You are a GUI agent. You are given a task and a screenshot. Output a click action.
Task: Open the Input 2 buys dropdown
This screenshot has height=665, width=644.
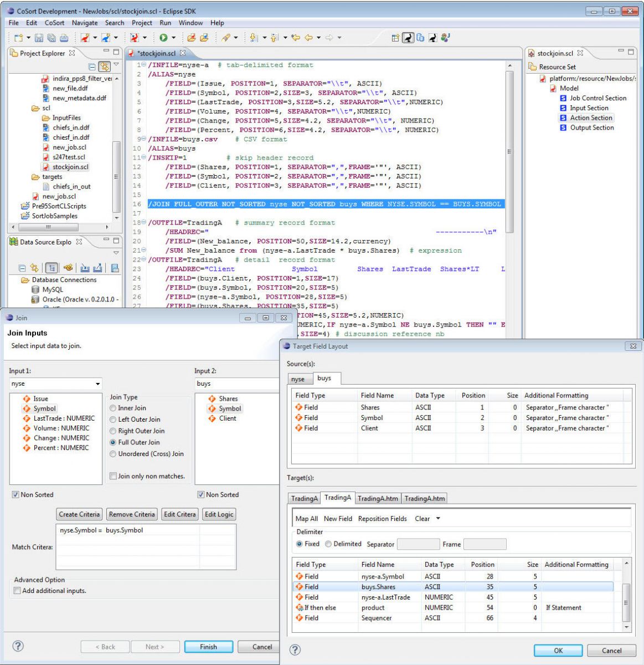[238, 383]
